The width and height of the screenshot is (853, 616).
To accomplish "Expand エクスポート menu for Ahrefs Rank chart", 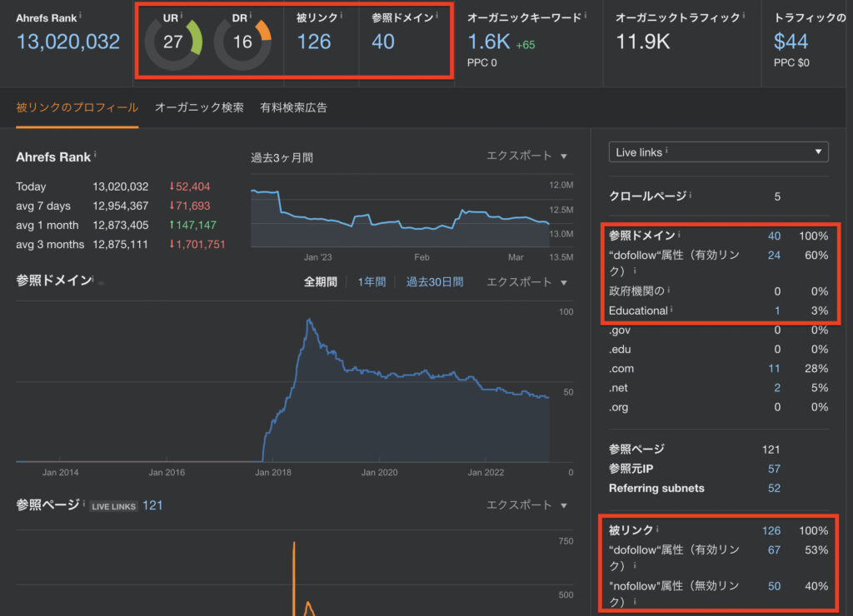I will [x=526, y=156].
